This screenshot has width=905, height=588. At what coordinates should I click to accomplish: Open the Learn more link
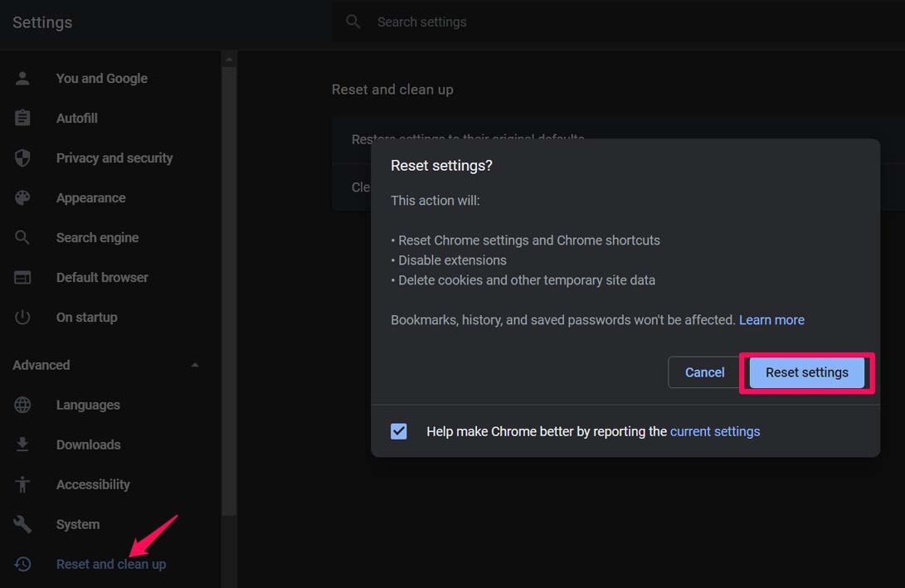[771, 319]
